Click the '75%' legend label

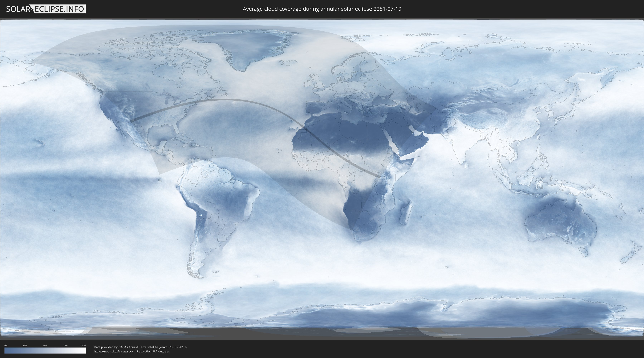65,345
